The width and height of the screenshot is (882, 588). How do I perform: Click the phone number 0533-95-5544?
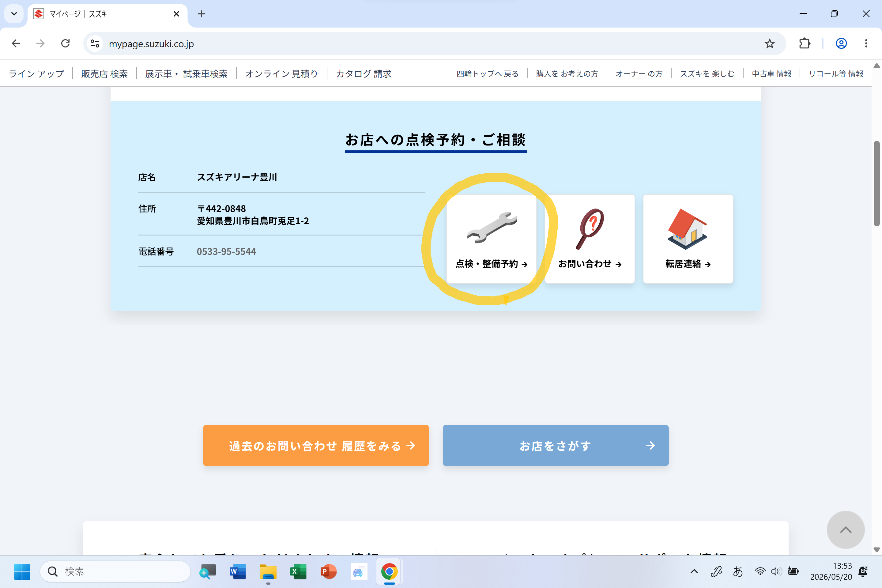[227, 251]
